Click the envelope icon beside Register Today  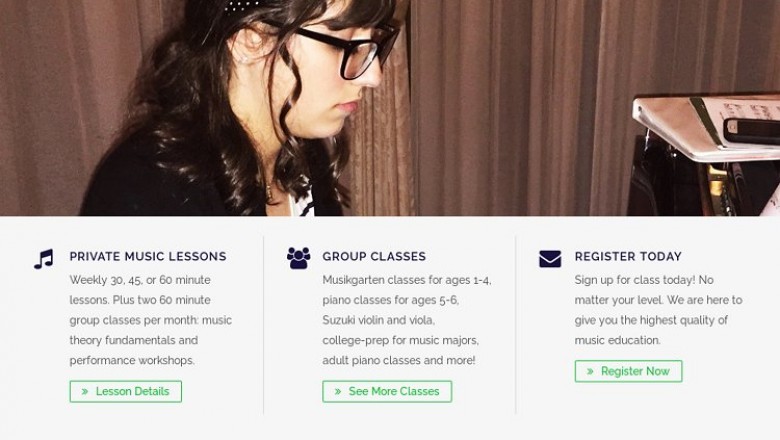pos(550,259)
